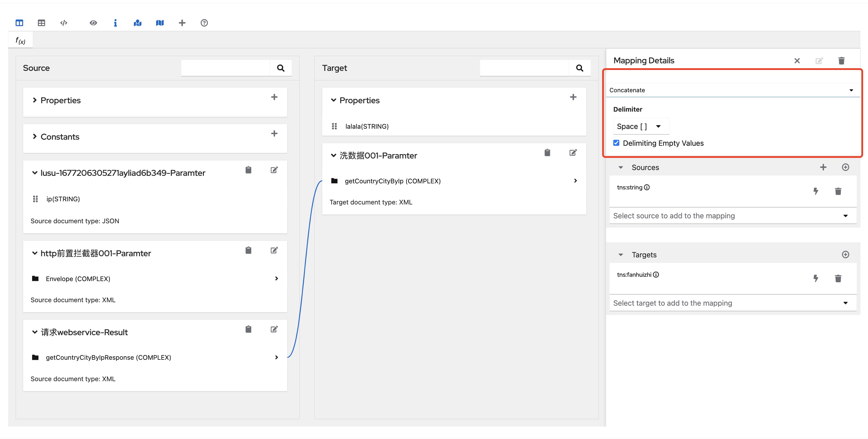The height and width of the screenshot is (439, 868).
Task: Expand the Constants section
Action: pyautogui.click(x=35, y=137)
